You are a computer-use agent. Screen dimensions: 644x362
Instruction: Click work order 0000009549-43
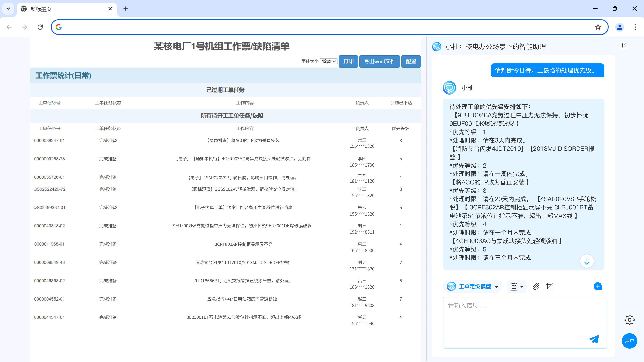[x=49, y=262]
